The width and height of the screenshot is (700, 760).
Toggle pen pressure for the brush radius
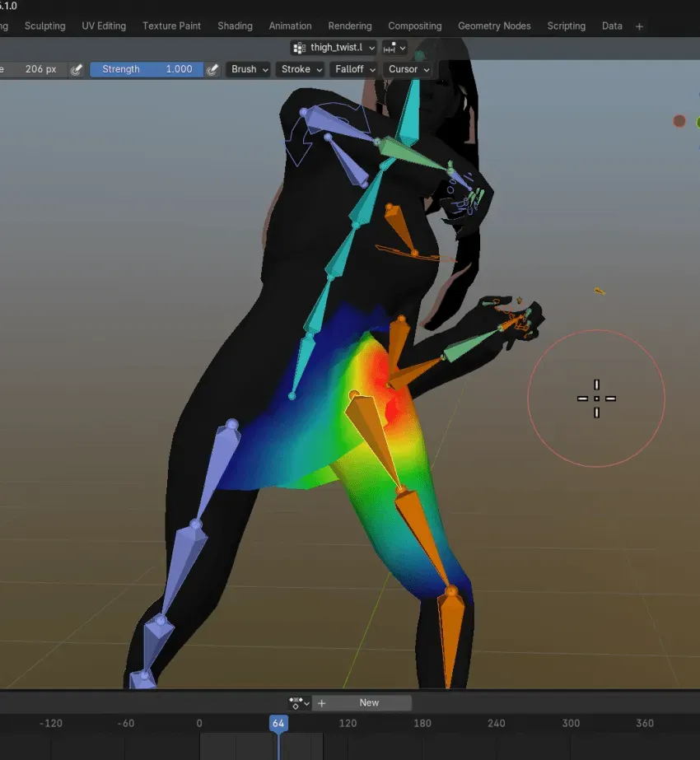tap(76, 69)
